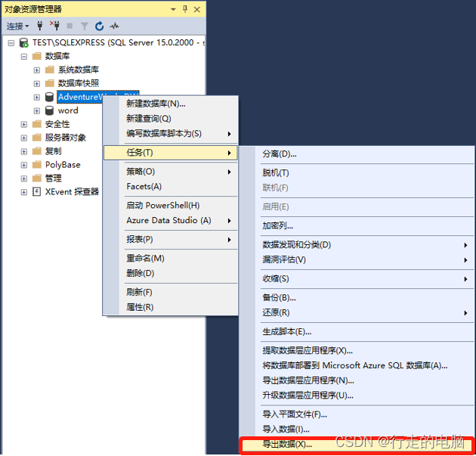The width and height of the screenshot is (476, 456).
Task: Click the connect plug icon in toolbar
Action: 40,26
